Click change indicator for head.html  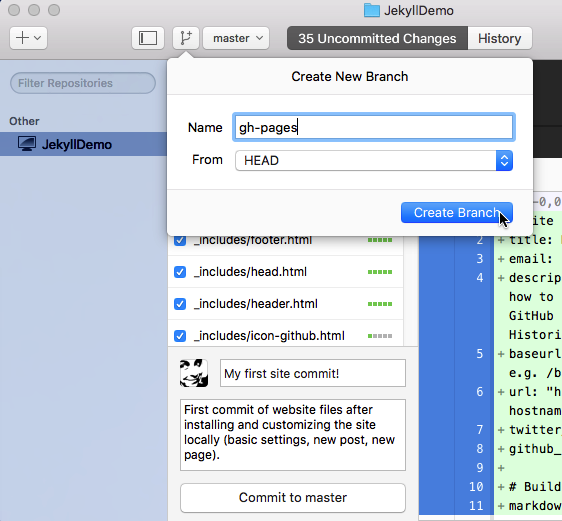click(x=380, y=272)
